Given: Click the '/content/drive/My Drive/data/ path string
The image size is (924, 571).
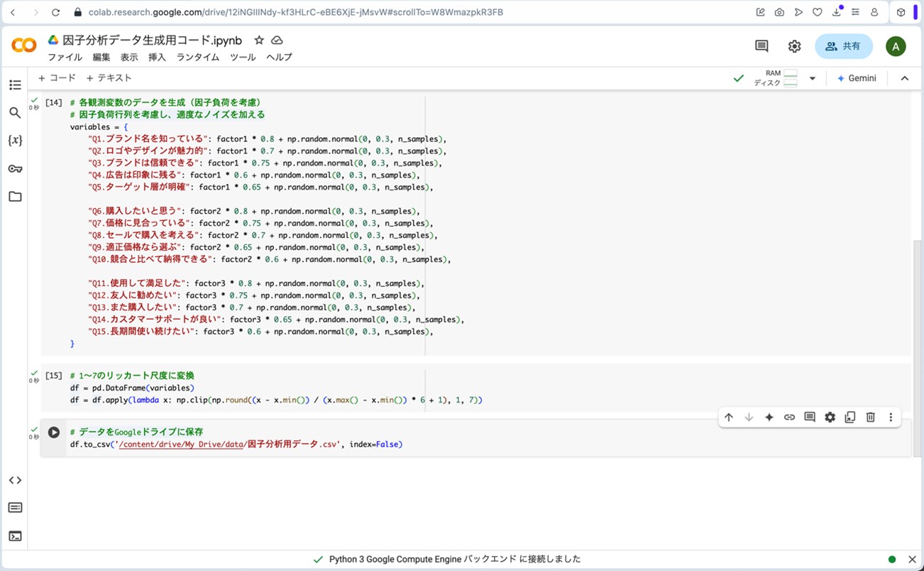Looking at the screenshot, I should [x=182, y=445].
